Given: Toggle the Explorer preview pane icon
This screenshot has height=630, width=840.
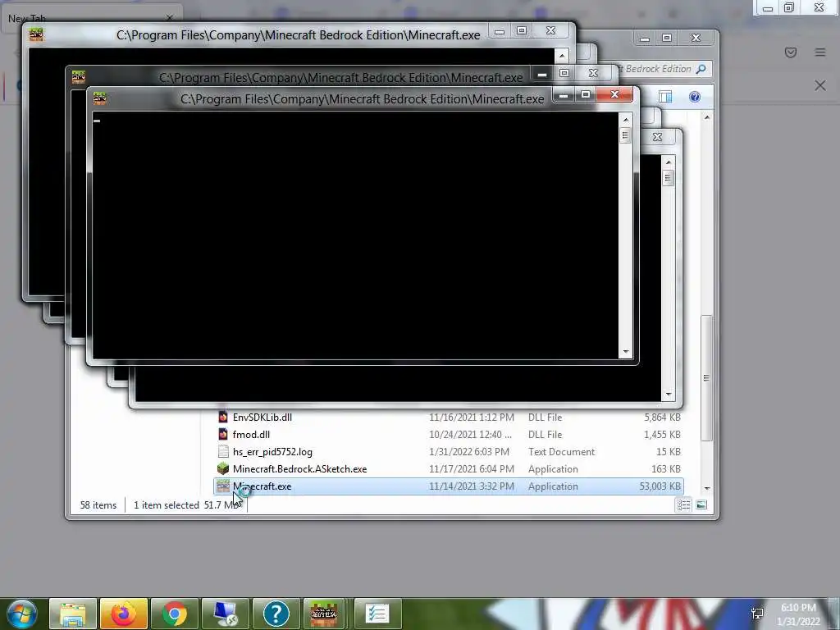Looking at the screenshot, I should tap(665, 97).
